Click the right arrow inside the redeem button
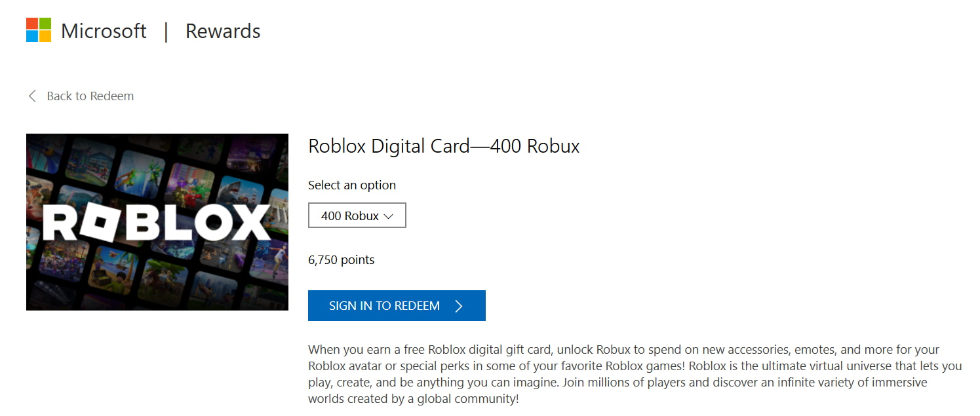This screenshot has height=416, width=980. tap(460, 305)
